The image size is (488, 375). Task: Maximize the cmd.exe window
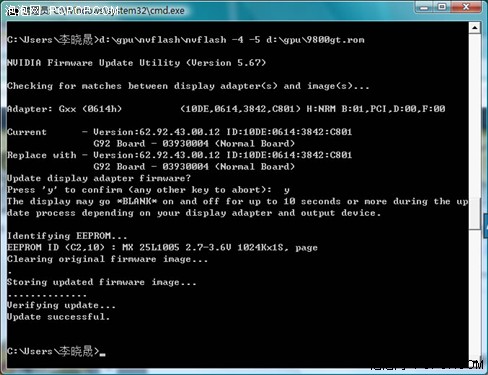(442, 7)
